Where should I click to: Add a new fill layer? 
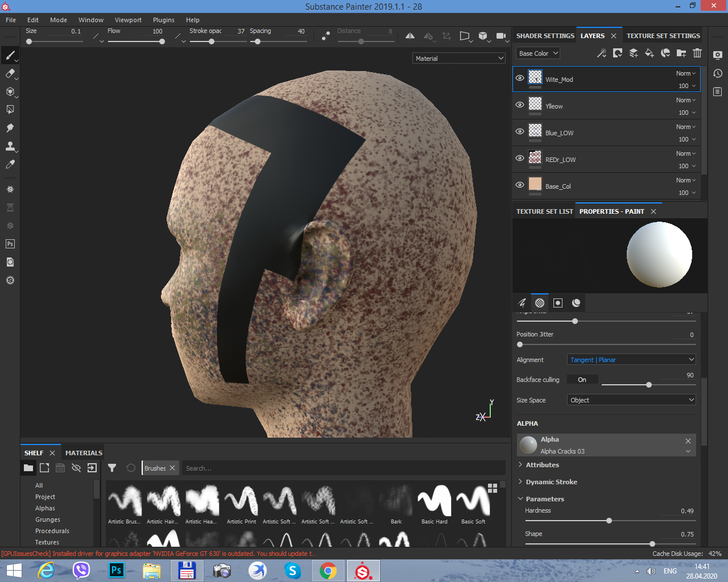[x=649, y=53]
